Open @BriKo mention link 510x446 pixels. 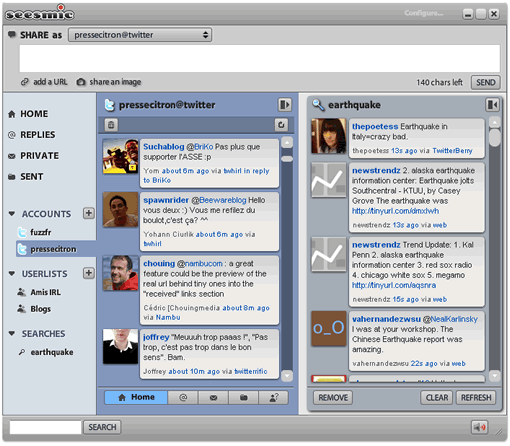(200, 147)
